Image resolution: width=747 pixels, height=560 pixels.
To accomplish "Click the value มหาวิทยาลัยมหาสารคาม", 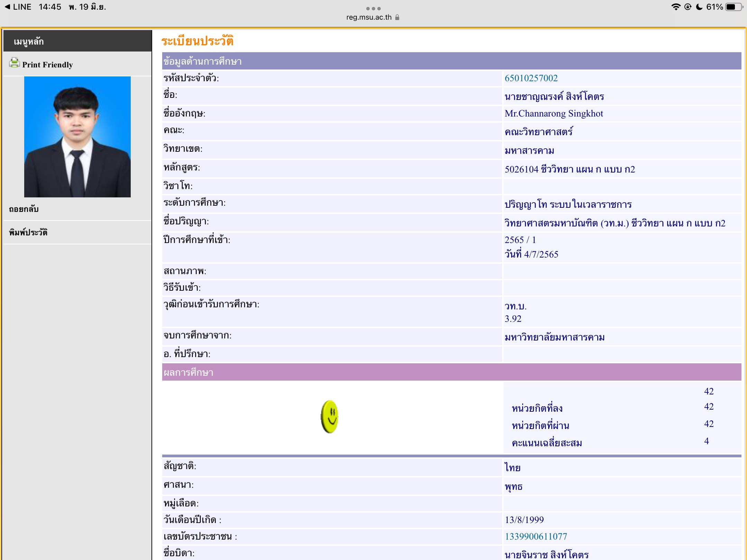I will pos(554,337).
